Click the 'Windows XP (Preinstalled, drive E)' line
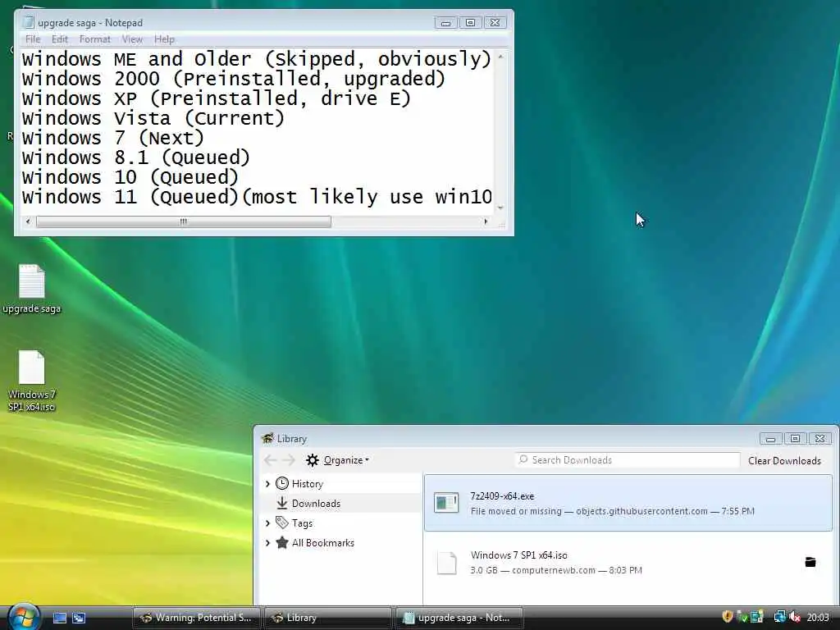This screenshot has width=840, height=630. click(x=217, y=98)
